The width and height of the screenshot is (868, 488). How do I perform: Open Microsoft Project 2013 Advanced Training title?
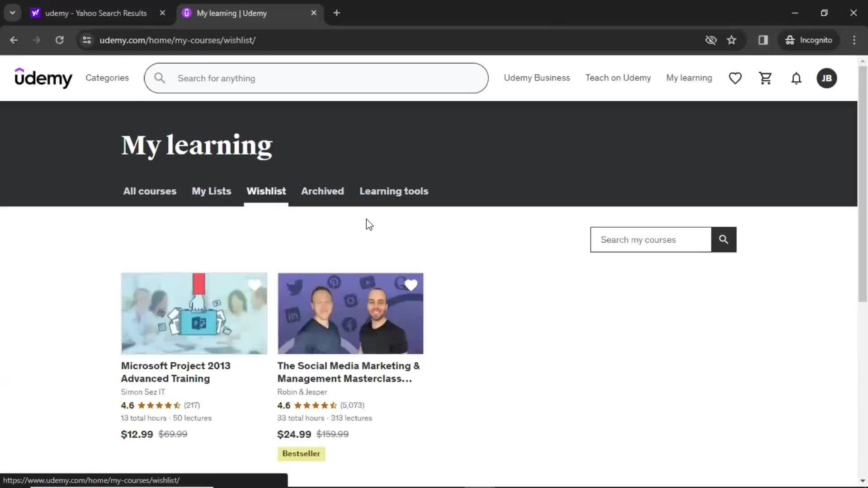point(175,372)
